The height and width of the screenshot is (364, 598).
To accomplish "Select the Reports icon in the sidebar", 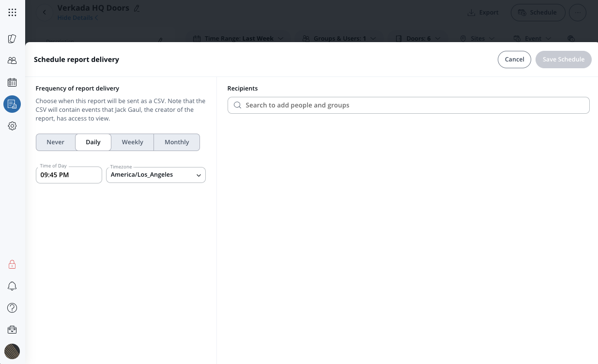I will (x=12, y=104).
